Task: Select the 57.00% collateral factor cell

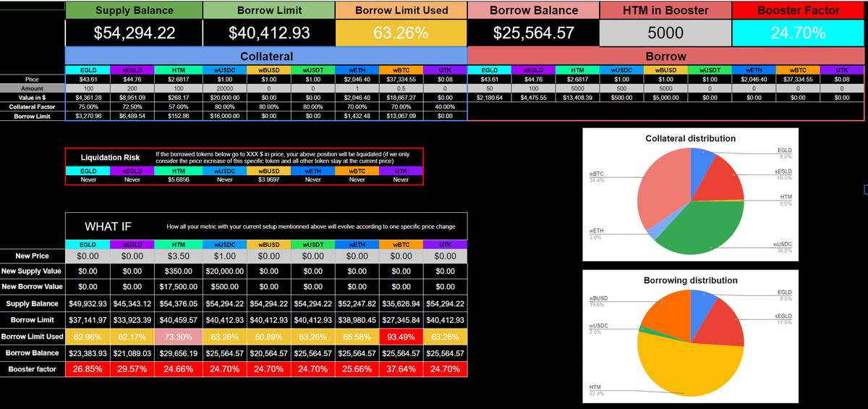Action: [177, 106]
